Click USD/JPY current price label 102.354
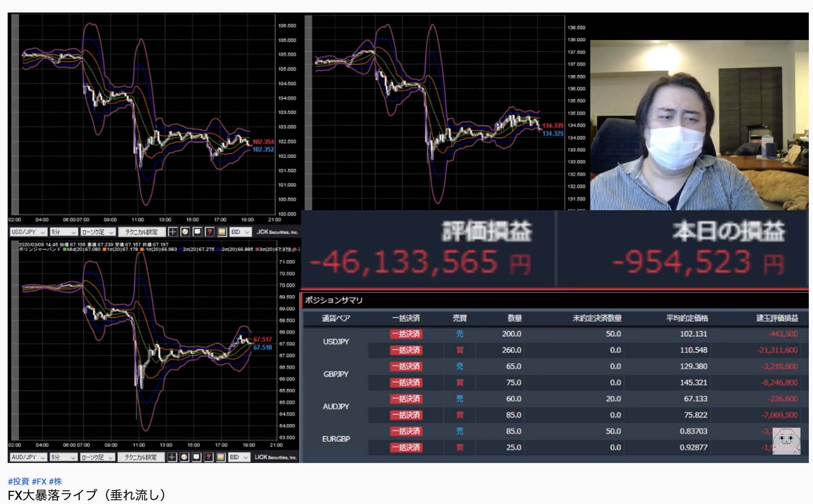Viewport: 813px width, 504px height. pyautogui.click(x=263, y=142)
